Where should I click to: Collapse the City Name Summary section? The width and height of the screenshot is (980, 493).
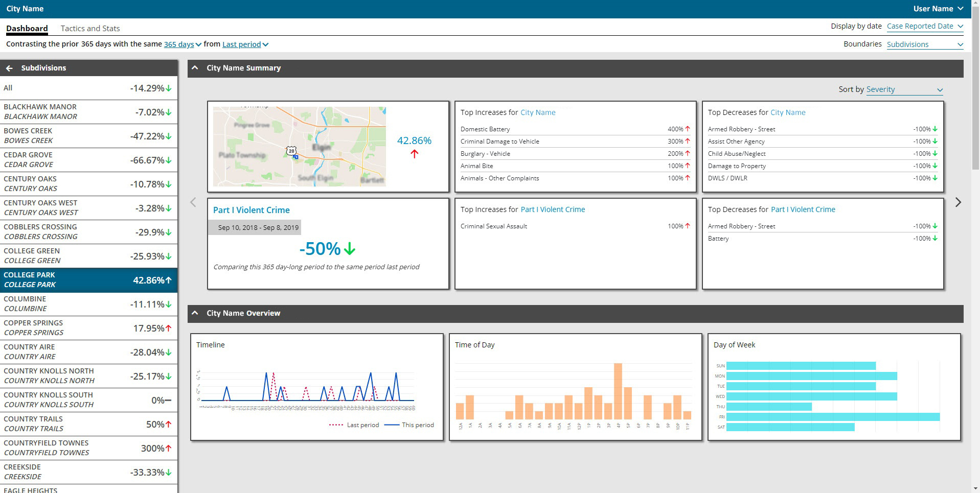(x=195, y=67)
